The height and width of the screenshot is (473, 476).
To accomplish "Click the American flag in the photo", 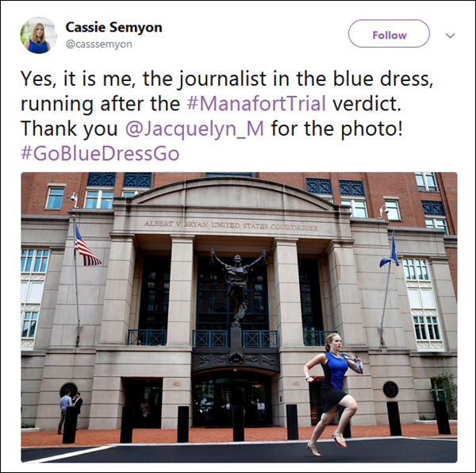I will click(x=86, y=248).
